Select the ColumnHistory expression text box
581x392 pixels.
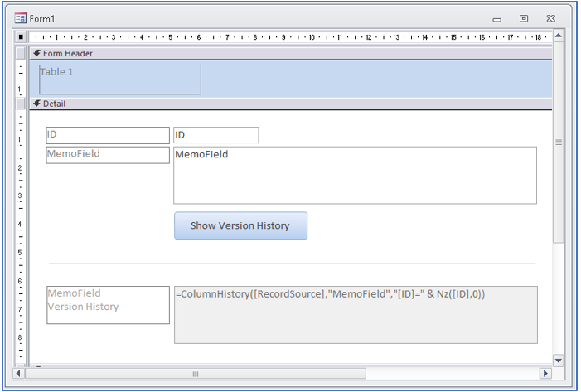coord(356,315)
